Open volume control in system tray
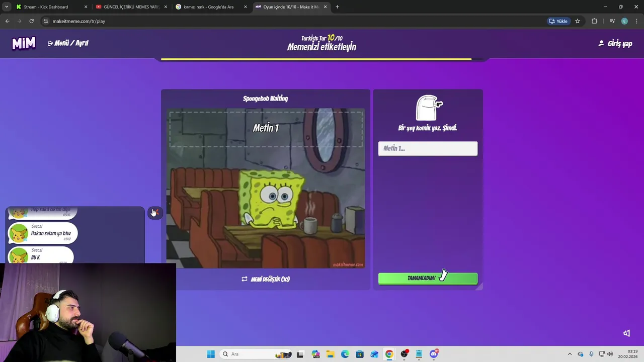 610,354
